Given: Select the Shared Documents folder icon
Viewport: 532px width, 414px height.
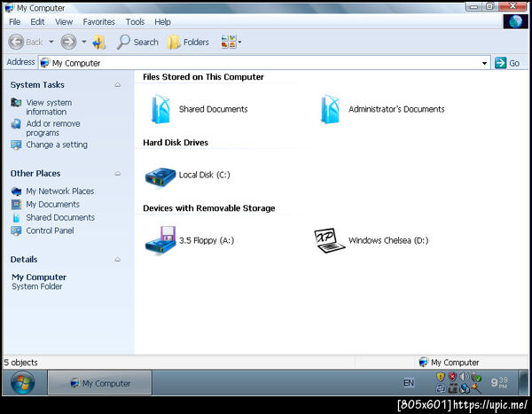Looking at the screenshot, I should pyautogui.click(x=160, y=109).
